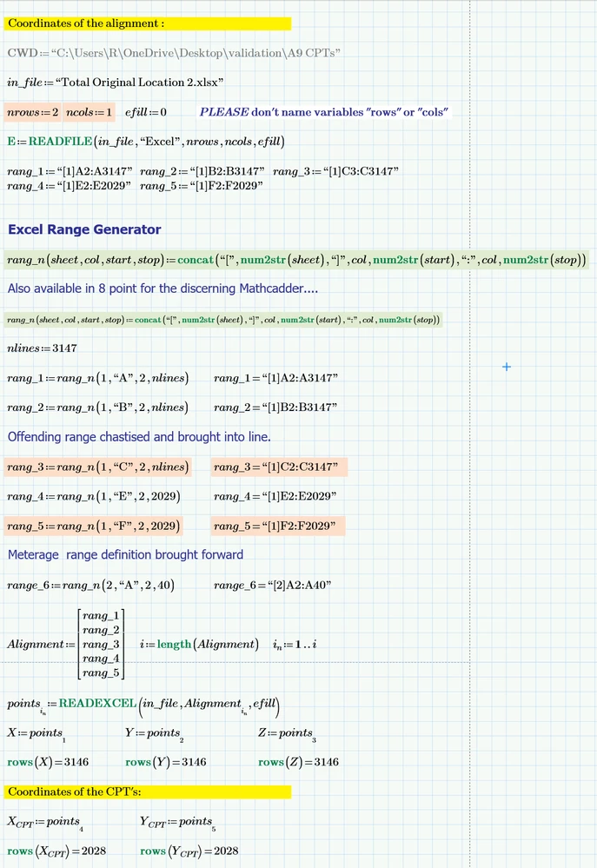
Task: Select the 'Also available in 8 point' comment
Action: pos(163,288)
